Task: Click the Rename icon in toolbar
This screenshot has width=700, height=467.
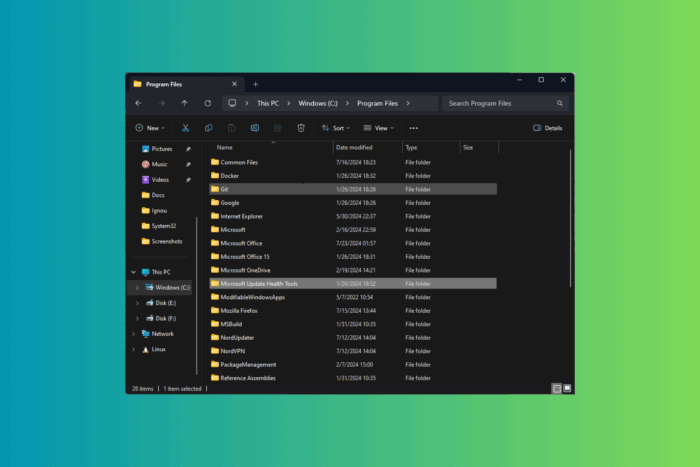Action: tap(255, 128)
